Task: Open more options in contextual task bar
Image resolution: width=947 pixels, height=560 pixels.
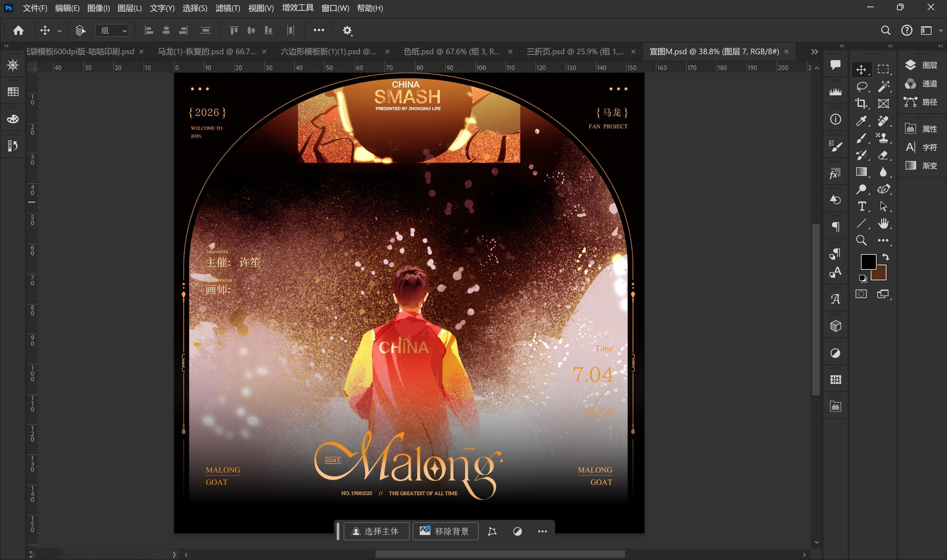Action: [542, 531]
